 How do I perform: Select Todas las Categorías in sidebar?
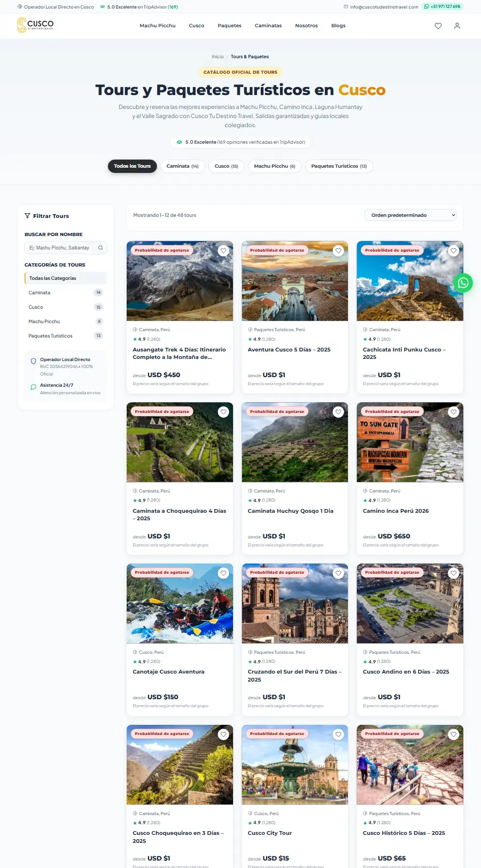click(x=66, y=278)
